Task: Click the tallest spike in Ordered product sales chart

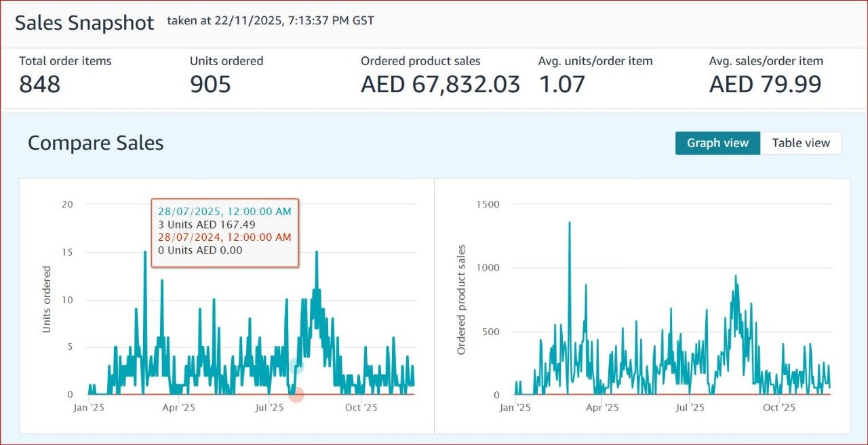Action: [x=569, y=223]
